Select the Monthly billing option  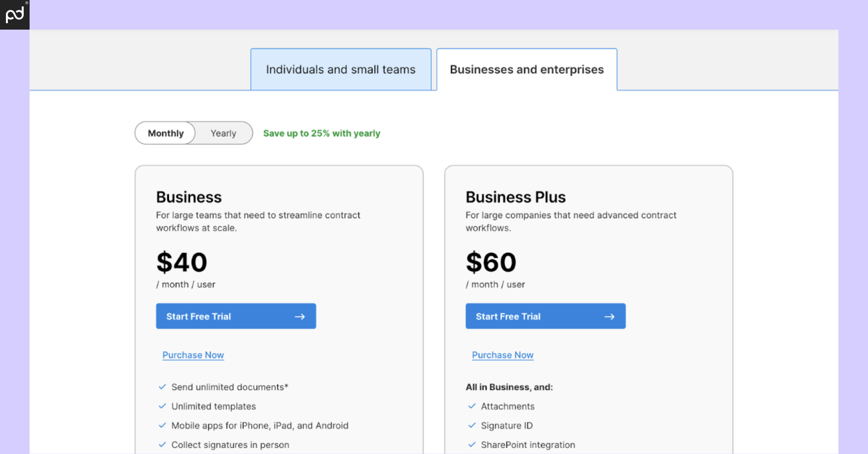[165, 133]
